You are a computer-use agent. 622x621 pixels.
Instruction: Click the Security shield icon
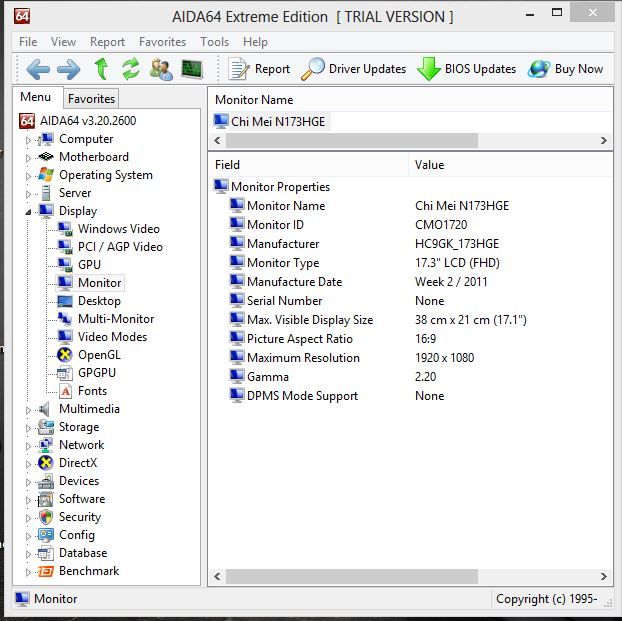tap(46, 517)
